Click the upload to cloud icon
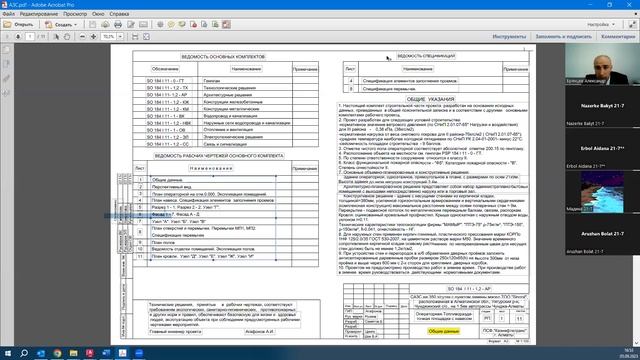This screenshot has width=640, height=360. pos(105,24)
